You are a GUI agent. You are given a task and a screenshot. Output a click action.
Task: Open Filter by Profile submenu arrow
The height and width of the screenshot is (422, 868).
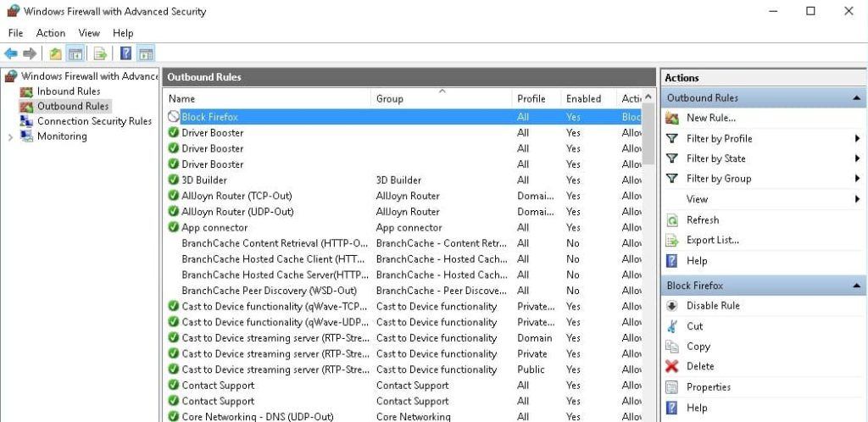858,139
